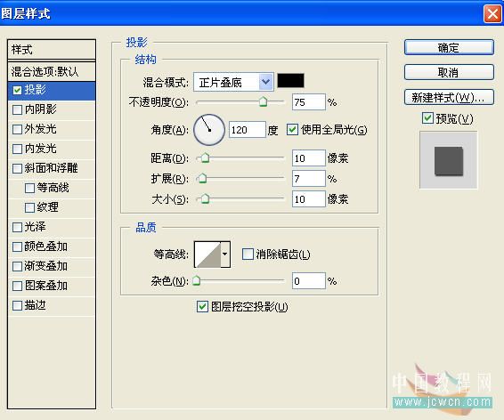Select the 样式 styles header item

[52, 50]
